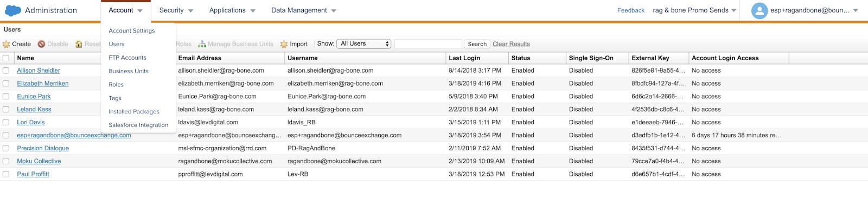Click the Manage Business Units icon
The width and height of the screenshot is (868, 198).
(x=202, y=44)
